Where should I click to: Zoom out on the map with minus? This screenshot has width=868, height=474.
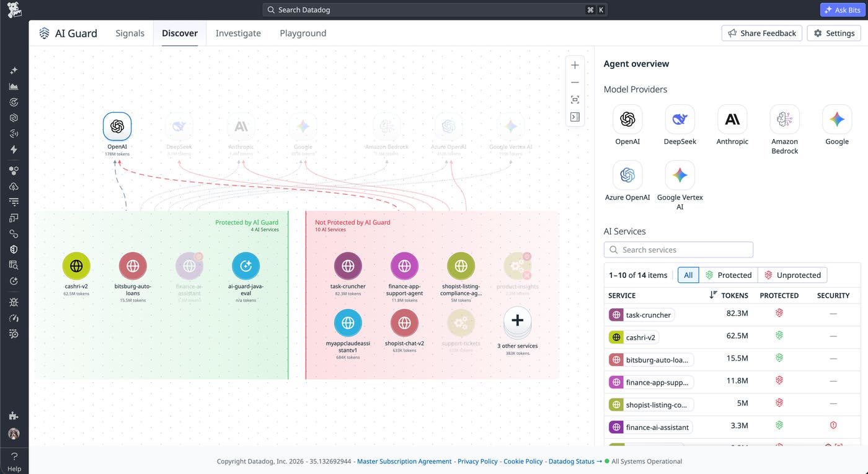tap(575, 83)
